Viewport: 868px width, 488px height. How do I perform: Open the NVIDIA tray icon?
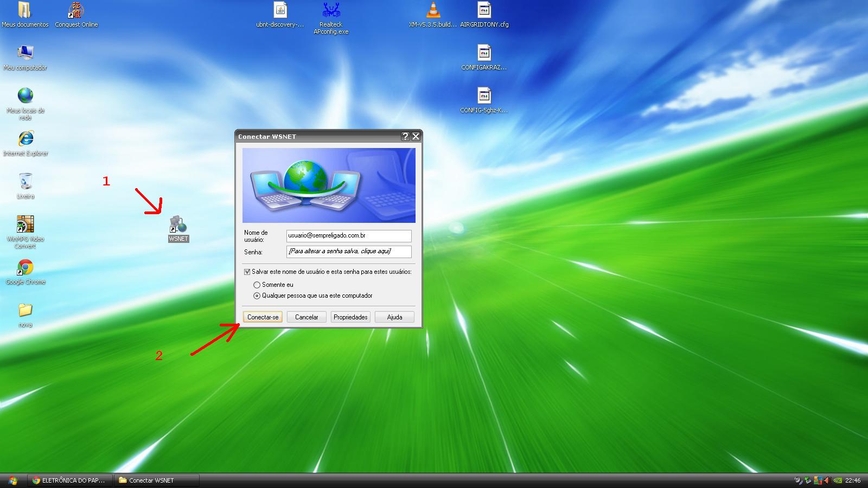(838, 480)
